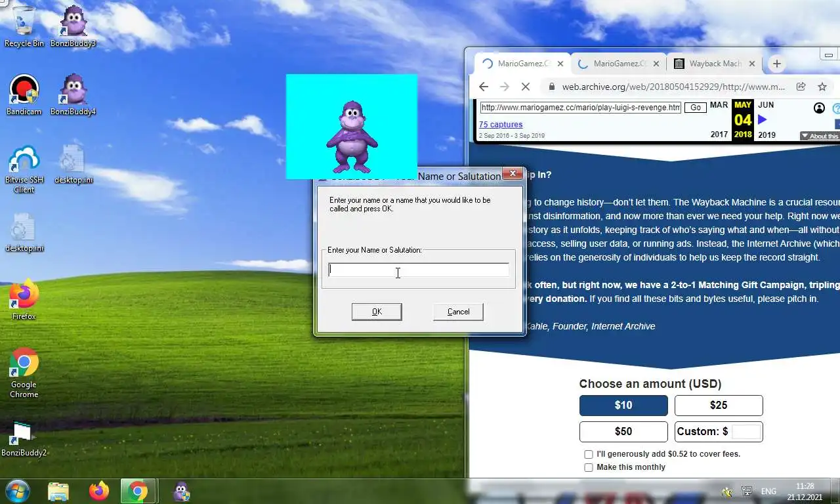Screen dimensions: 840x504
Task: Select the BonziBuddy4 desktop shortcut
Action: tap(73, 95)
